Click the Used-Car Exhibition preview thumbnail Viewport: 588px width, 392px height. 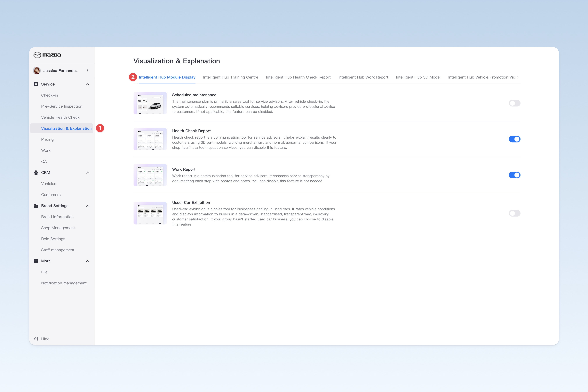pos(150,213)
